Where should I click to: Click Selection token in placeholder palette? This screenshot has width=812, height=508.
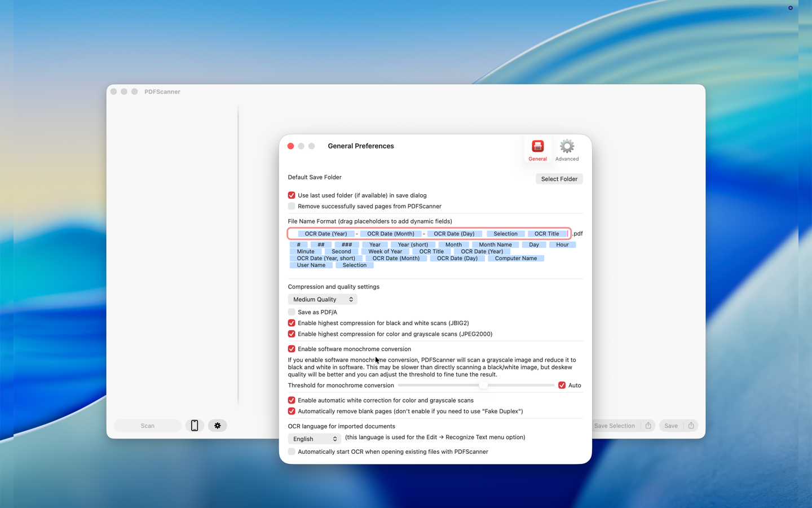click(355, 265)
